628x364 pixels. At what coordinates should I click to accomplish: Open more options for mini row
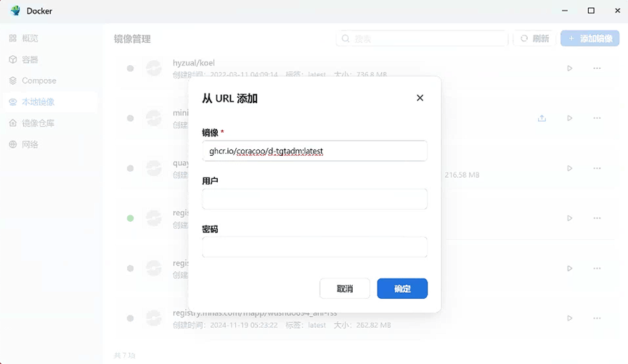(597, 118)
